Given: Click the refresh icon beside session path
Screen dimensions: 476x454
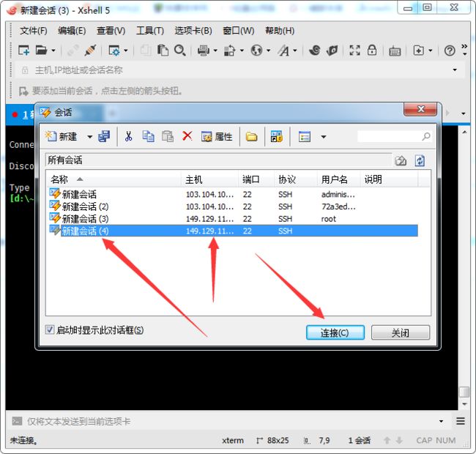Looking at the screenshot, I should tap(420, 160).
